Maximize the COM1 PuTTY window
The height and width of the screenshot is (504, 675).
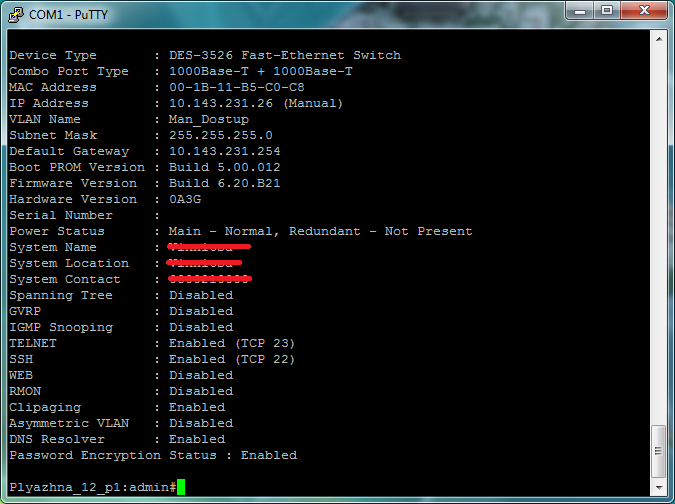(x=607, y=10)
